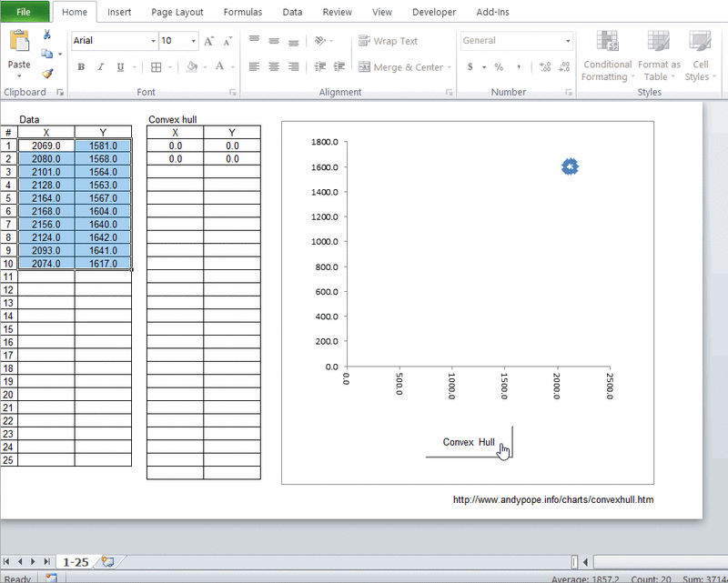The width and height of the screenshot is (728, 583).
Task: Toggle bold formatting
Action: pos(81,67)
